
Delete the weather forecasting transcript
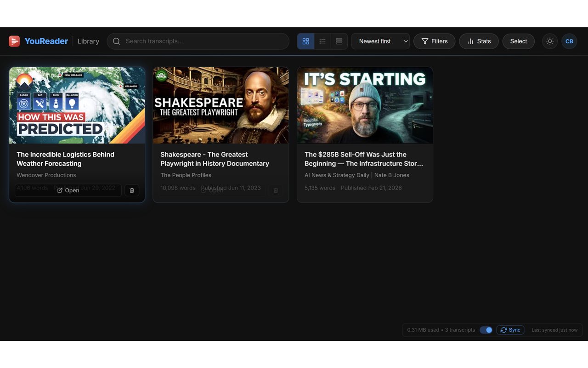(132, 190)
